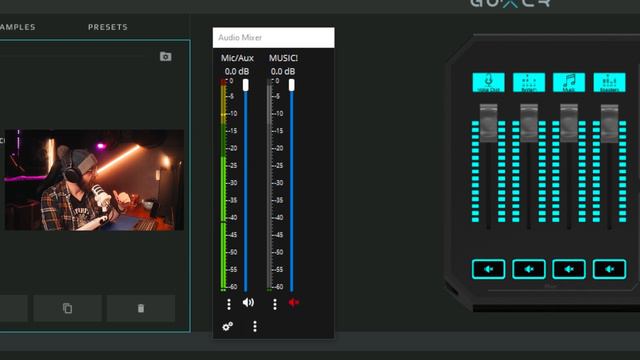Toggle the first GoXLR mute button

click(x=489, y=269)
